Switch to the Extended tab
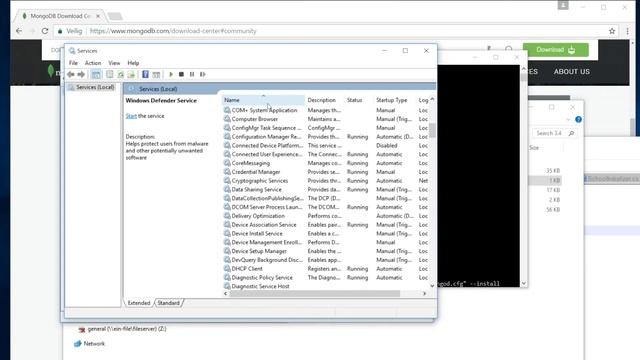The height and width of the screenshot is (360, 640). pyautogui.click(x=139, y=303)
